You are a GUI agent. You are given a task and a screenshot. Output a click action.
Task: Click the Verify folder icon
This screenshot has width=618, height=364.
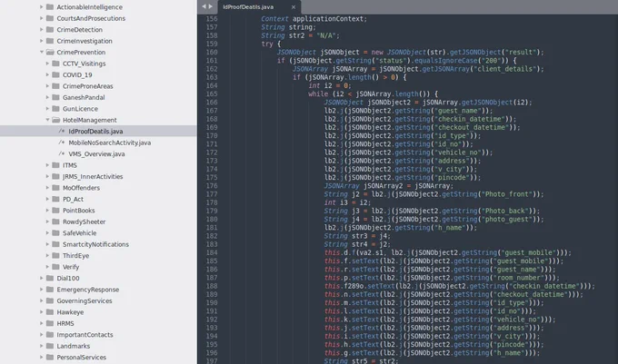tap(55, 266)
